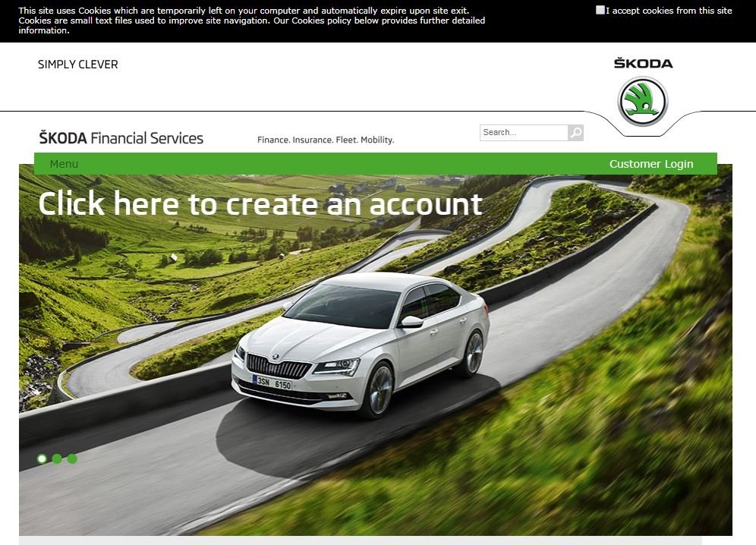This screenshot has width=756, height=545.
Task: Click the Search text field
Action: point(524,133)
